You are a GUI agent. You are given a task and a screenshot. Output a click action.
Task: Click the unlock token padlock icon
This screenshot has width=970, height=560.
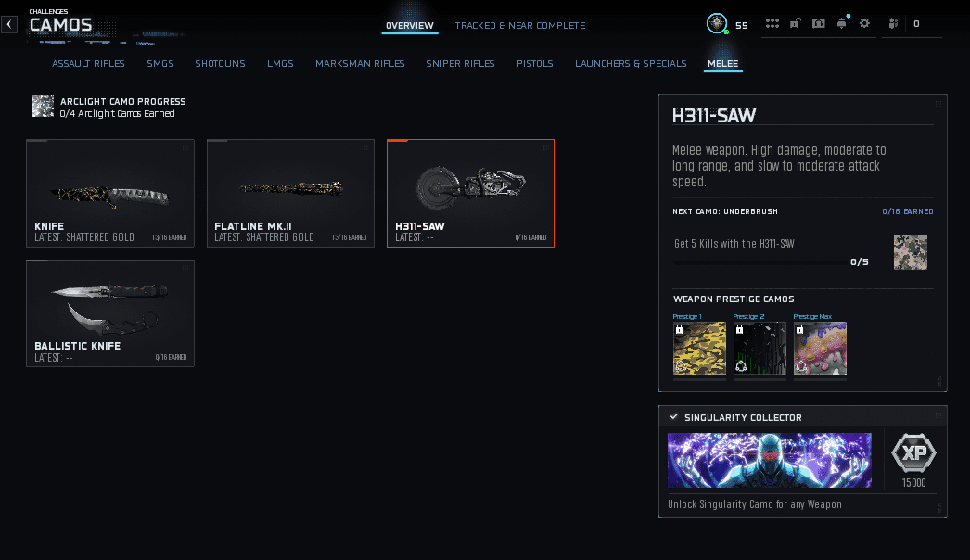point(796,23)
